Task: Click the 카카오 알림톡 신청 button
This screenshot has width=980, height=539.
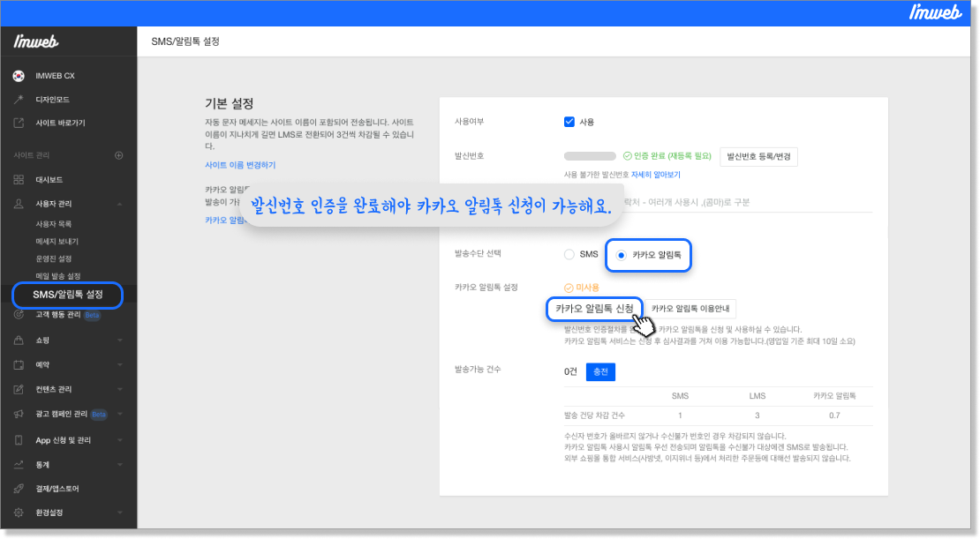Action: pos(594,309)
